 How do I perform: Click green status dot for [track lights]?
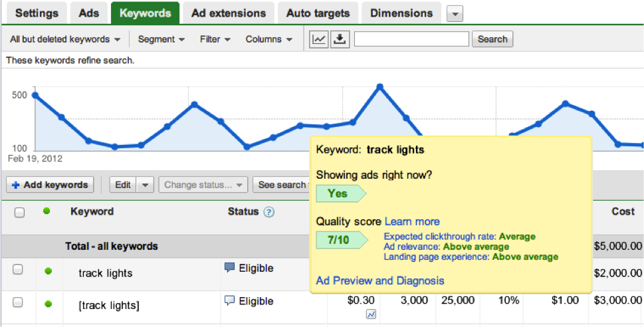[48, 304]
